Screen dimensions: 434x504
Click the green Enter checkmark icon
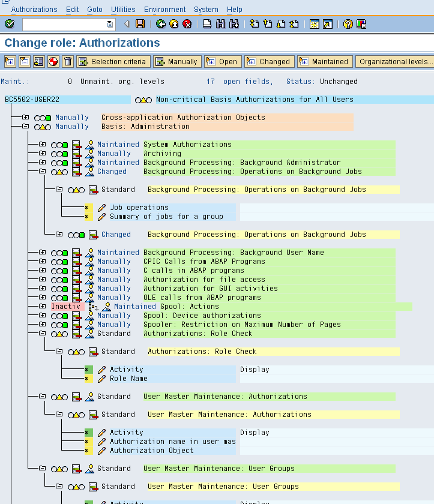click(x=10, y=24)
